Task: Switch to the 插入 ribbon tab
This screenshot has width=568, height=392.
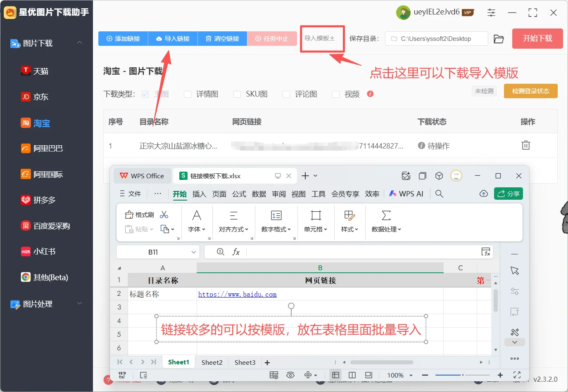Action: point(199,194)
